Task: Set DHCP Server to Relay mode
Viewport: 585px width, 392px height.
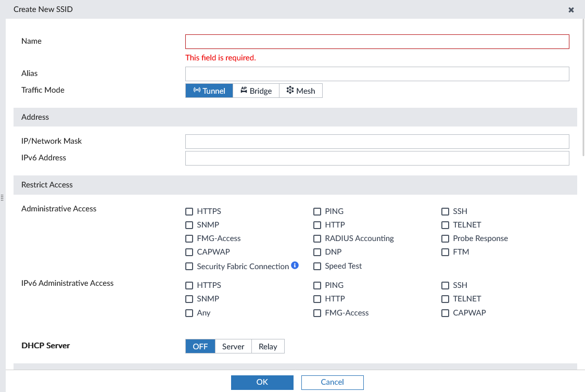Action: point(268,347)
